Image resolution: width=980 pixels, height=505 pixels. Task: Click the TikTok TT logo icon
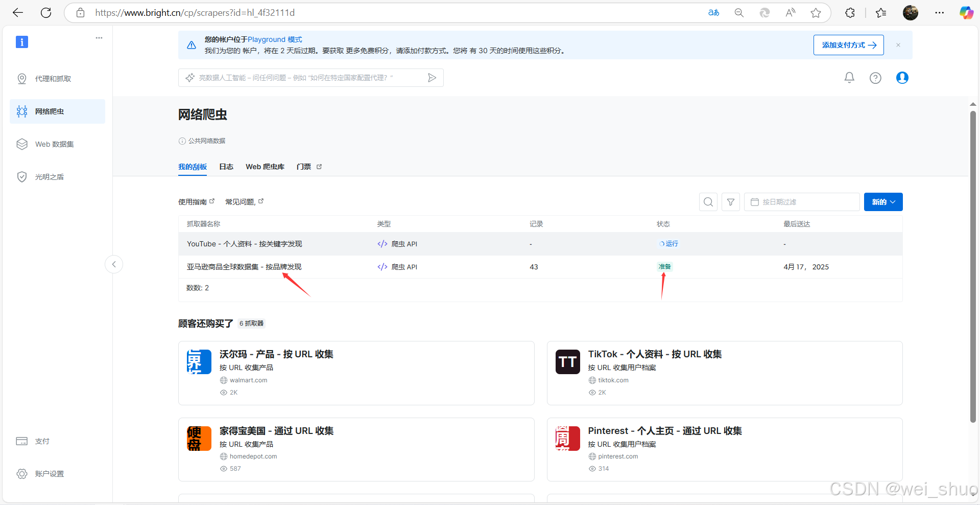(x=568, y=362)
